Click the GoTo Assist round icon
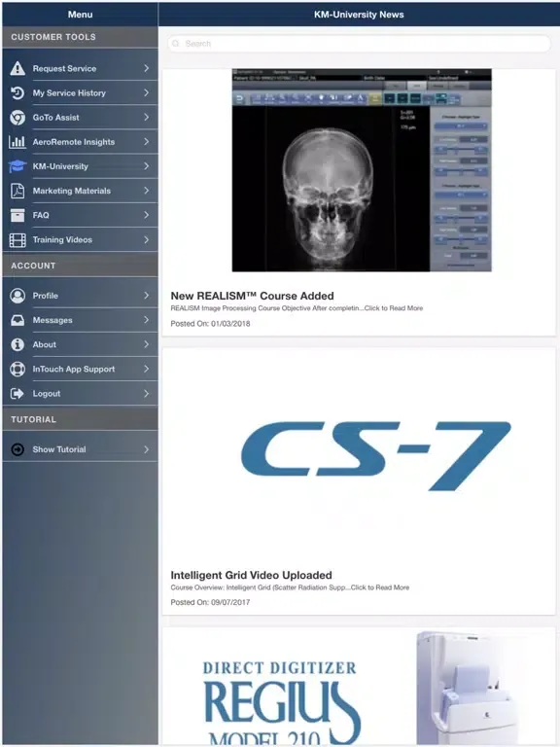The width and height of the screenshot is (560, 747). click(17, 118)
